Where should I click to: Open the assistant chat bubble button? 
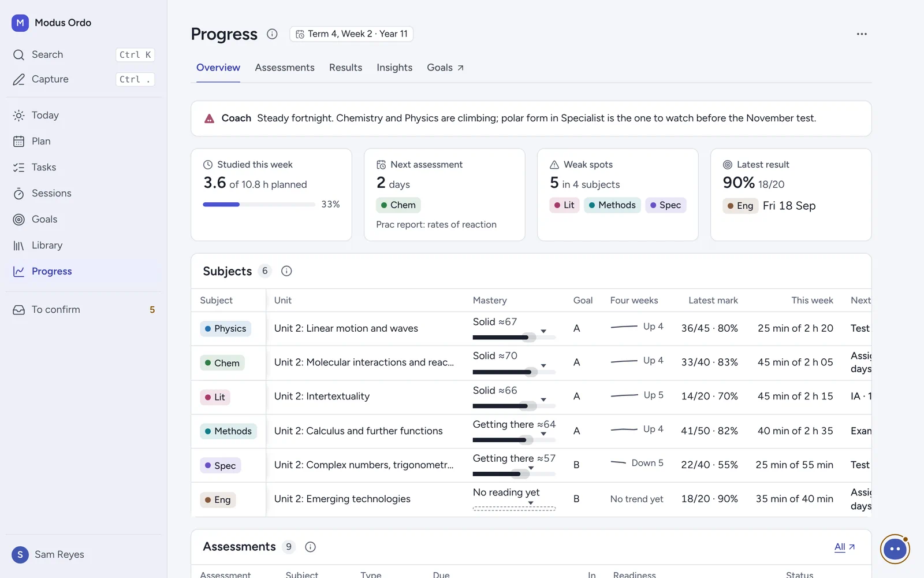pos(895,549)
